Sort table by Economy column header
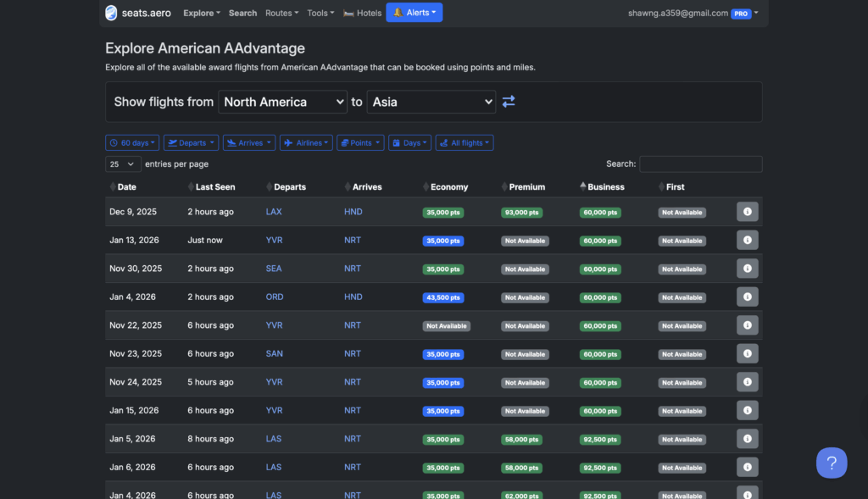This screenshot has width=868, height=499. (448, 187)
